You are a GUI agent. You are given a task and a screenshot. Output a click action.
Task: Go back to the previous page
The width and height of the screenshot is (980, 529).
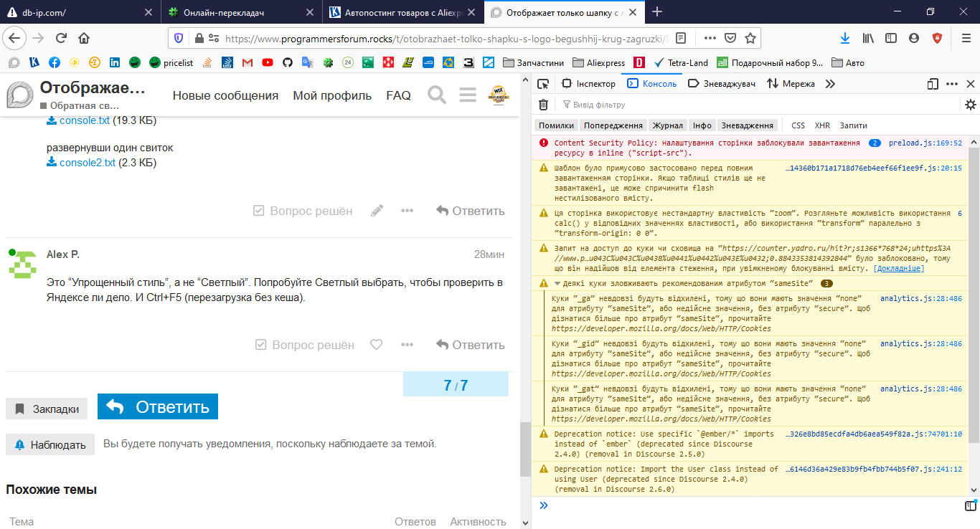pyautogui.click(x=16, y=38)
